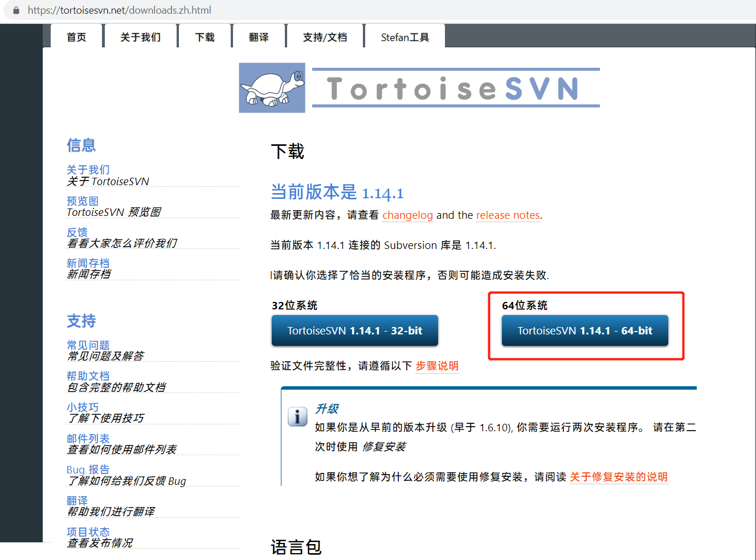
Task: Open the 帮助文档 sidebar link
Action: click(88, 375)
